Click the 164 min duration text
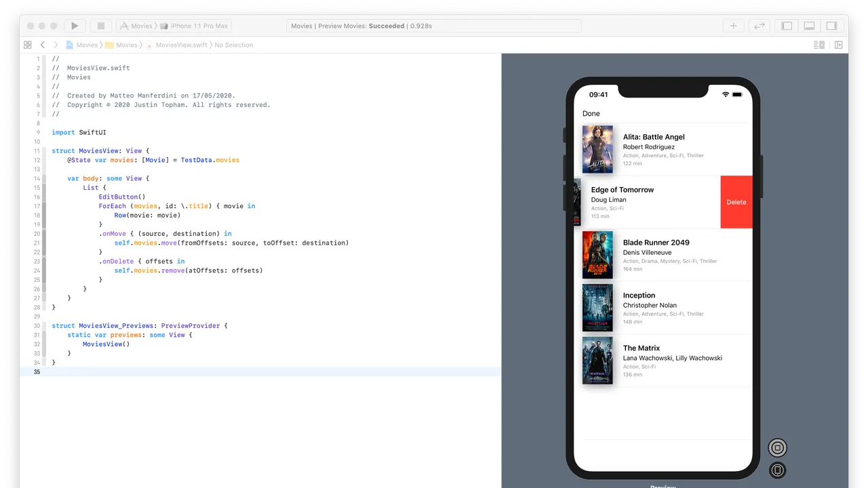 pyautogui.click(x=633, y=269)
